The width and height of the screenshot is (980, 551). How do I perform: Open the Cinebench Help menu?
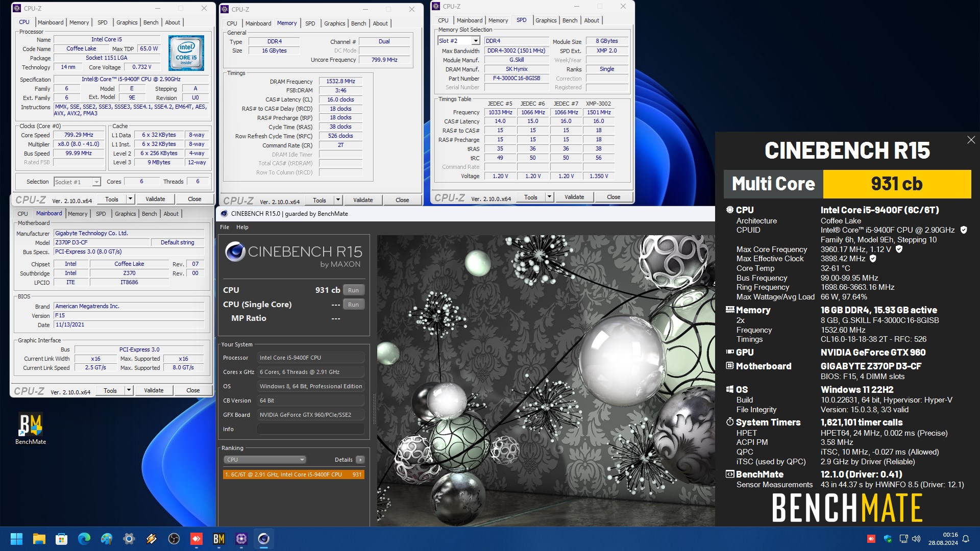(x=242, y=227)
